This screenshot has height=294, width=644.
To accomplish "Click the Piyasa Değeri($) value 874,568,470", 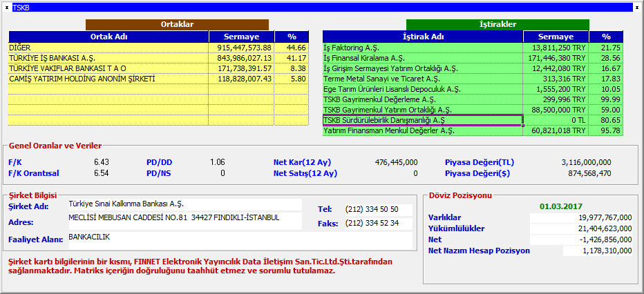I will (590, 173).
